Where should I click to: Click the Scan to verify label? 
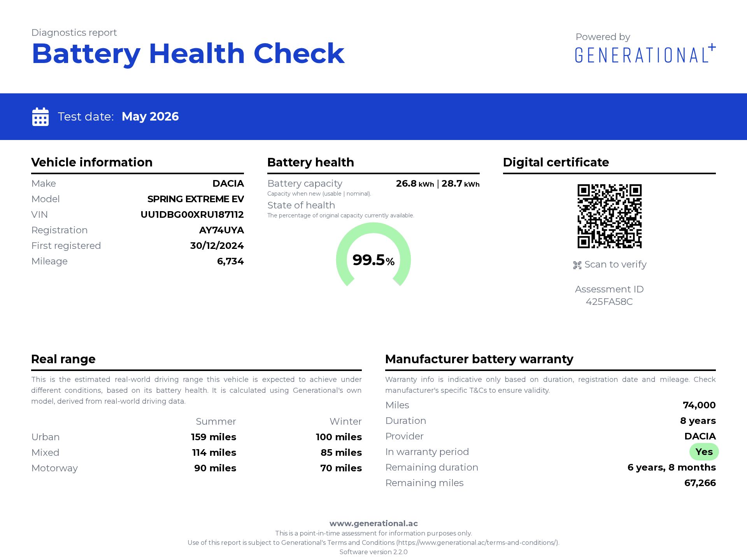point(615,264)
